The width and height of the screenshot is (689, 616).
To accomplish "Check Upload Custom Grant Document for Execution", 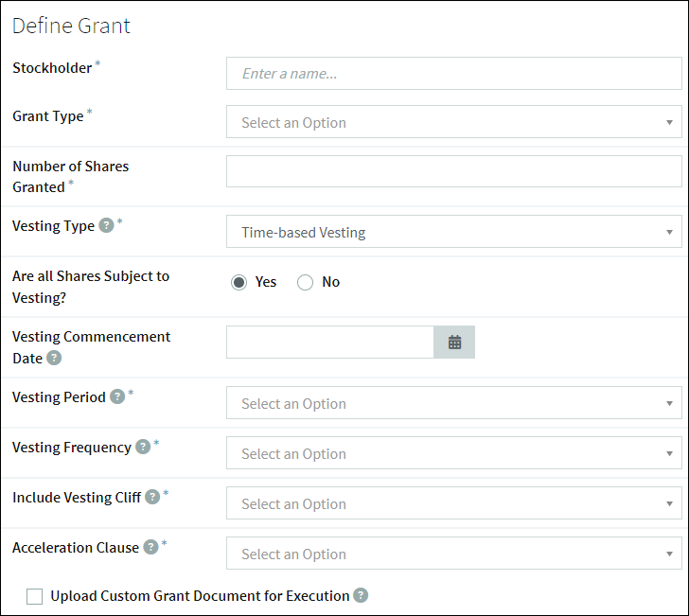I will [34, 597].
